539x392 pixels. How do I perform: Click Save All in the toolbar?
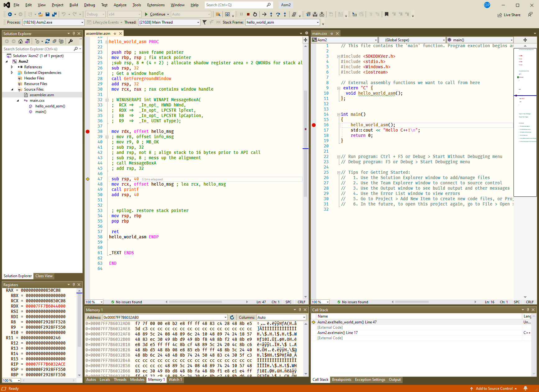pyautogui.click(x=54, y=14)
